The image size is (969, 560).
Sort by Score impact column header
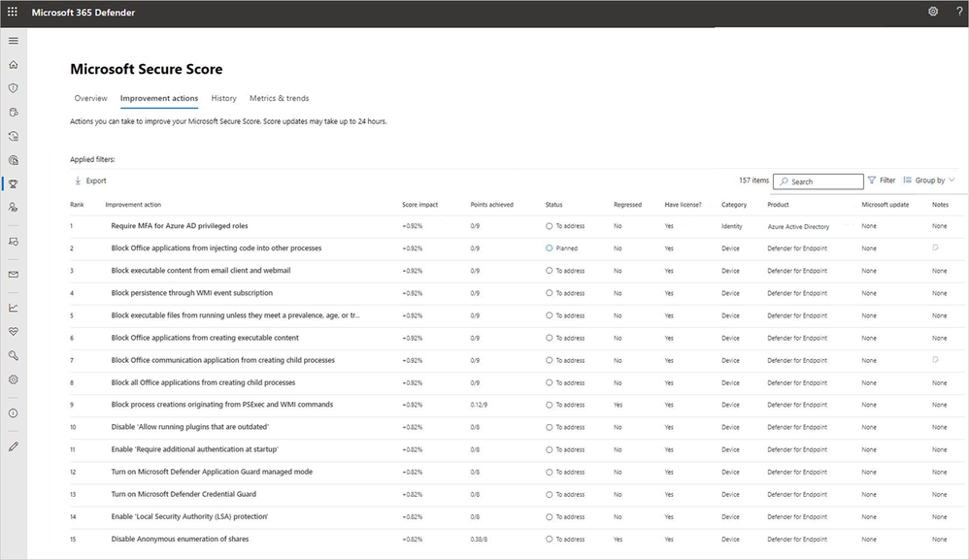pos(419,205)
